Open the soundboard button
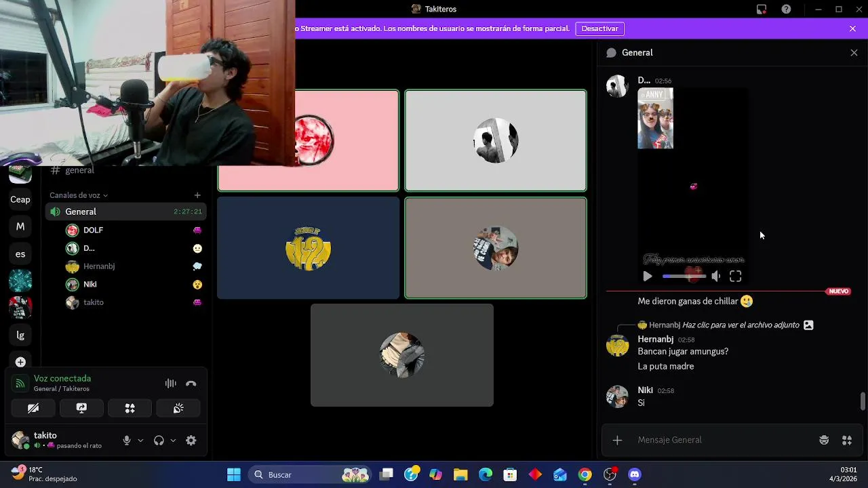Viewport: 868px width, 488px height. tap(178, 408)
